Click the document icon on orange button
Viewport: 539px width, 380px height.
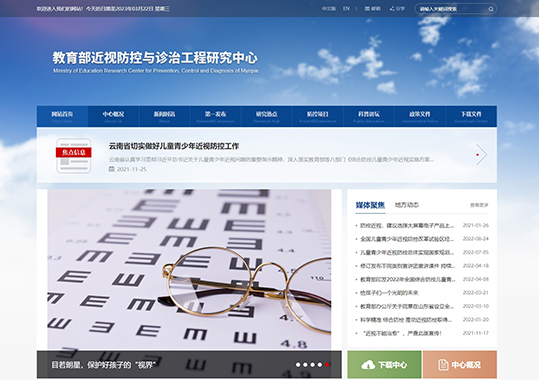pyautogui.click(x=443, y=365)
